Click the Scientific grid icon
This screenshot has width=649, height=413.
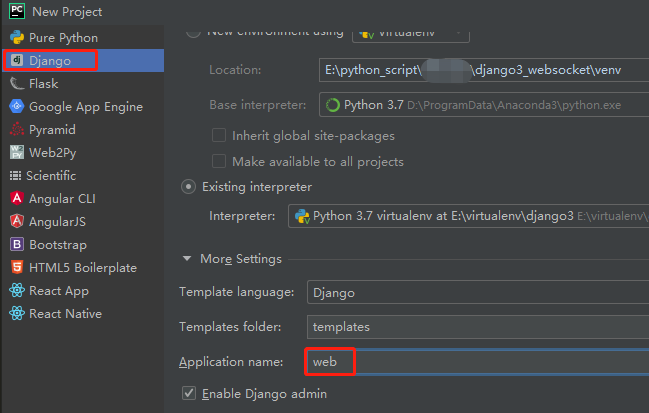point(15,175)
